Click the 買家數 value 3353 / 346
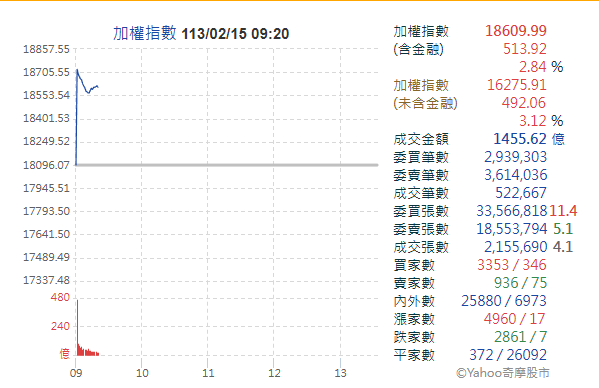Viewport: 599px width, 388px height. click(512, 265)
